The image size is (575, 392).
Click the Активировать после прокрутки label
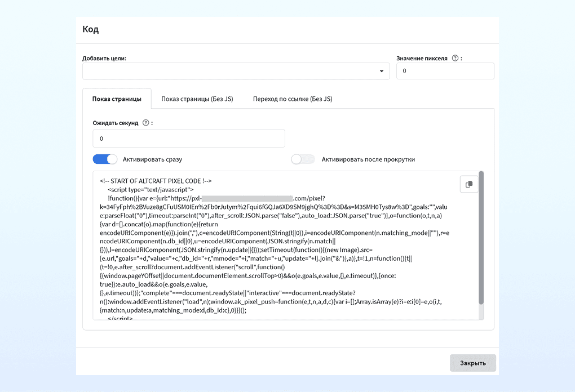[368, 159]
